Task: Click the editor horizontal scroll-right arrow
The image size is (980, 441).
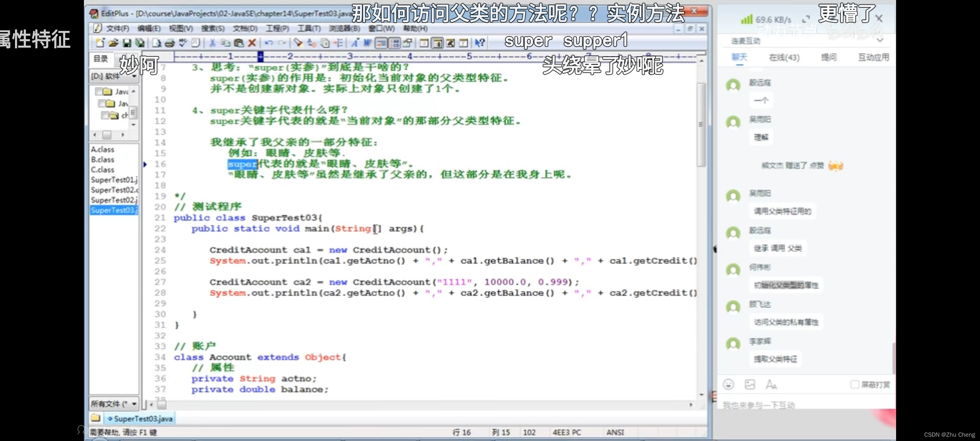Action: coord(691,405)
